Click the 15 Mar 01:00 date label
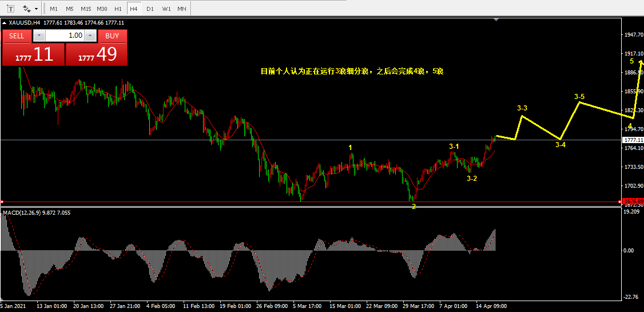Screen dimensions: 644x312 tap(344, 306)
